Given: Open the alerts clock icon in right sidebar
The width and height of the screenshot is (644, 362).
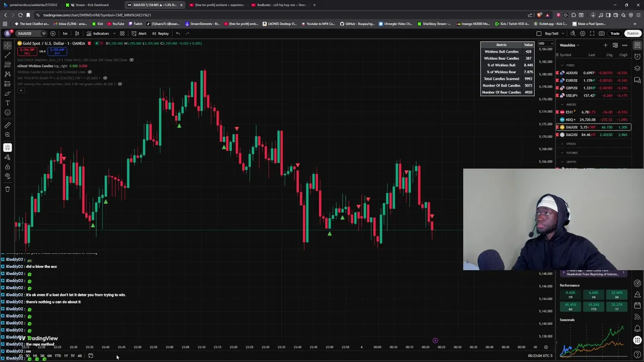Looking at the screenshot, I should click(637, 57).
